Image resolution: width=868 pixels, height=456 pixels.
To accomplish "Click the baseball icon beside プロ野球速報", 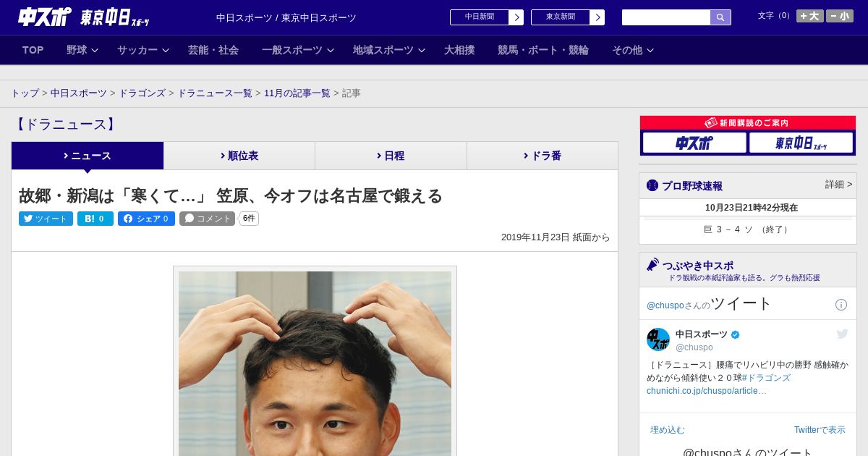I will coord(652,185).
